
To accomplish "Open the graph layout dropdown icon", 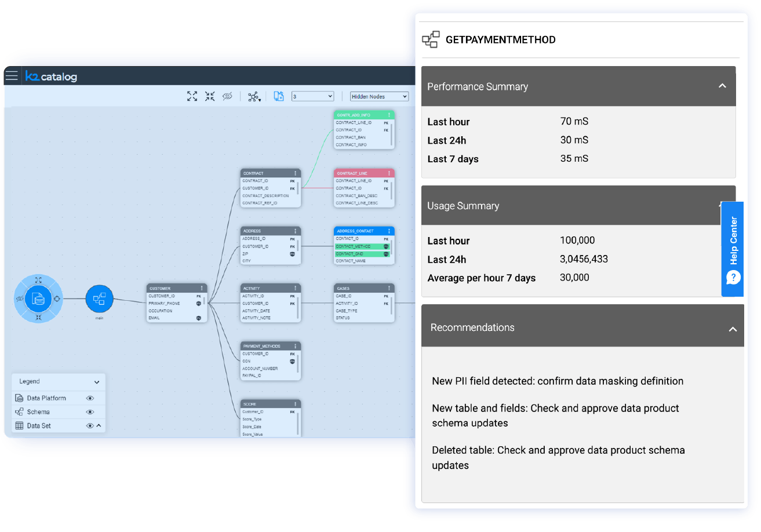I will pos(254,97).
